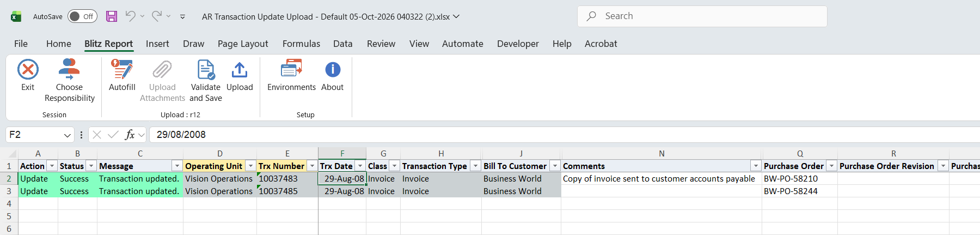
Task: Click the formula bar cancel X
Action: (97, 135)
